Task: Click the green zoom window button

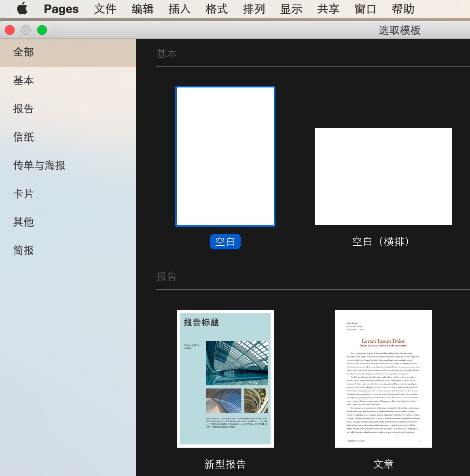Action: (42, 30)
